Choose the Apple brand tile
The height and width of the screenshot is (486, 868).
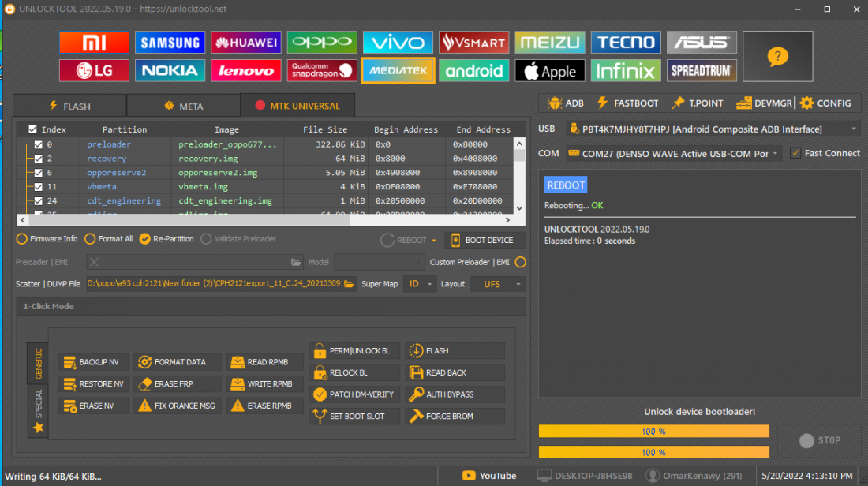(550, 70)
